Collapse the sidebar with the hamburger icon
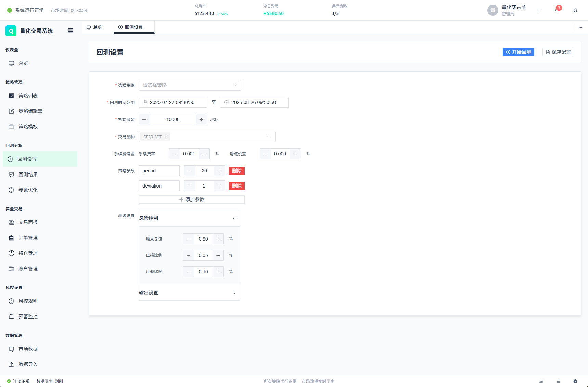588x387 pixels. [x=71, y=30]
